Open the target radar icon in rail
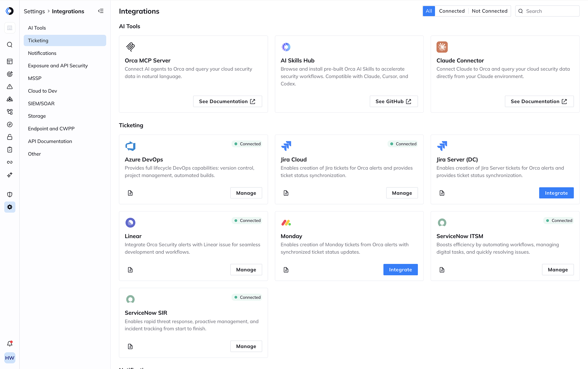This screenshot has width=588, height=369. tap(10, 74)
